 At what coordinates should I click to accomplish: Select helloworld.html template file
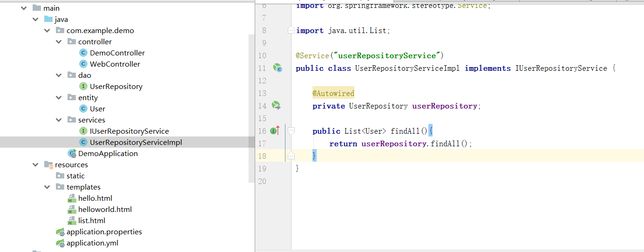[105, 209]
